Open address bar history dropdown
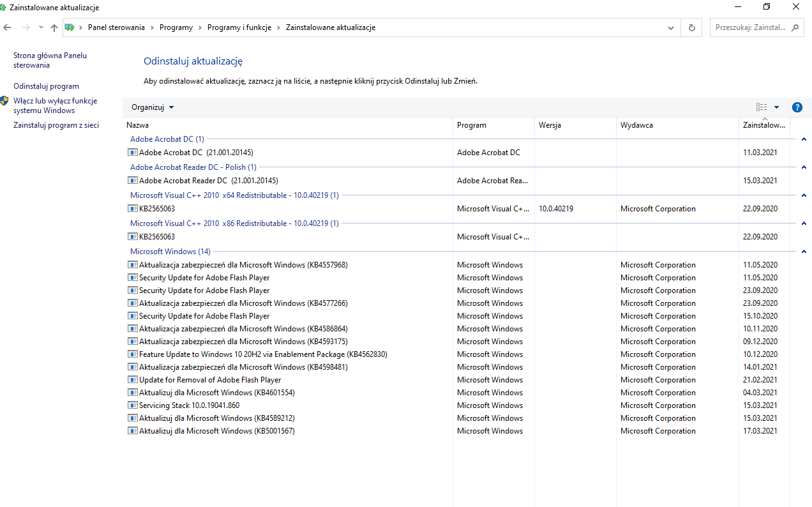Image resolution: width=812 pixels, height=507 pixels. (671, 27)
